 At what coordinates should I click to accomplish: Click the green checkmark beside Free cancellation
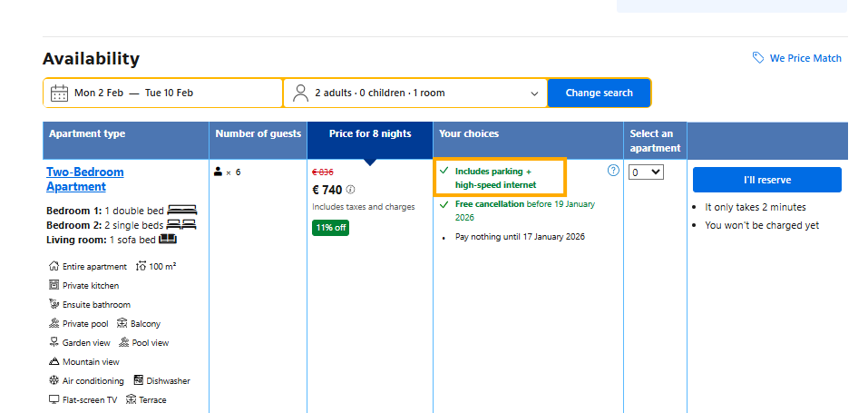tap(444, 204)
